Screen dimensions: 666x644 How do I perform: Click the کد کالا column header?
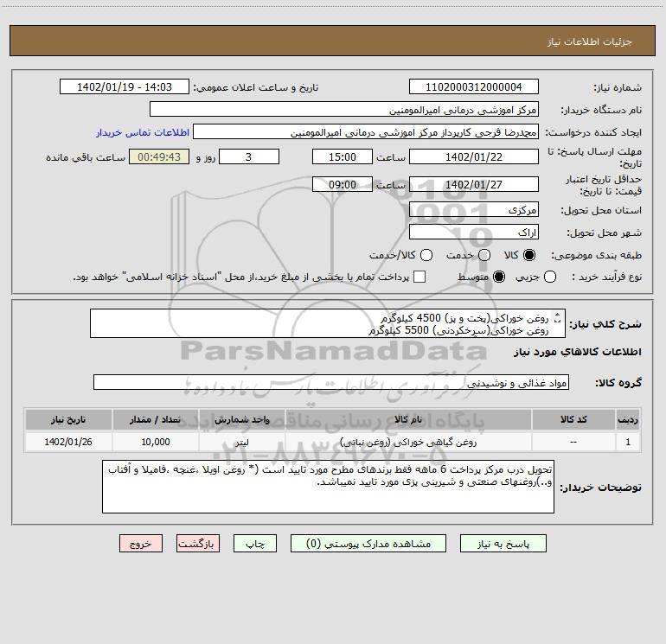(573, 419)
